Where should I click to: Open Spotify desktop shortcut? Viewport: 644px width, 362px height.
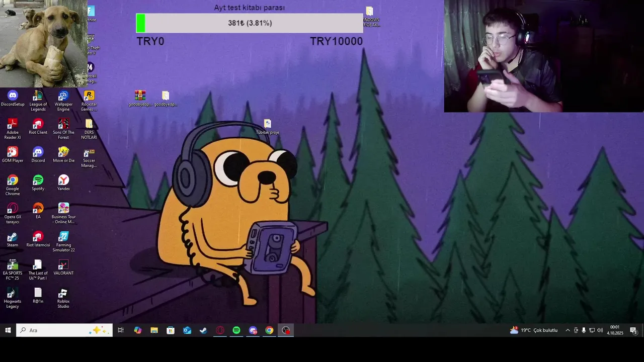tap(38, 183)
